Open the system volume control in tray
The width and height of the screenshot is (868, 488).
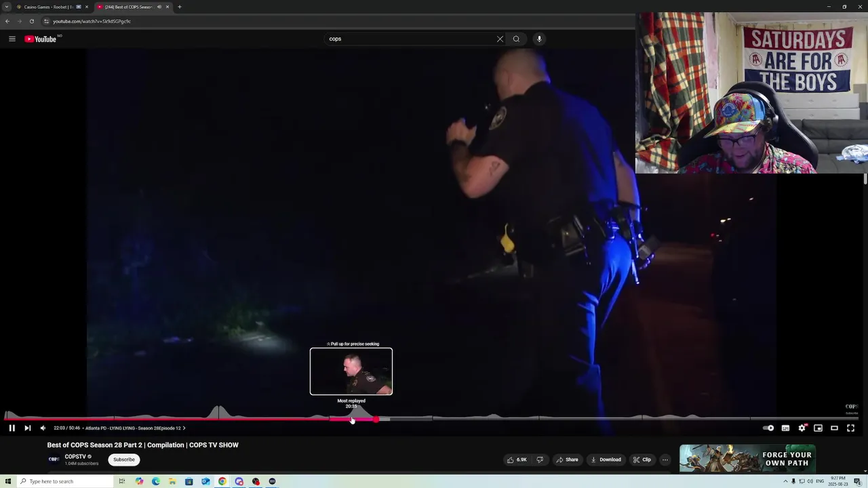pyautogui.click(x=810, y=481)
